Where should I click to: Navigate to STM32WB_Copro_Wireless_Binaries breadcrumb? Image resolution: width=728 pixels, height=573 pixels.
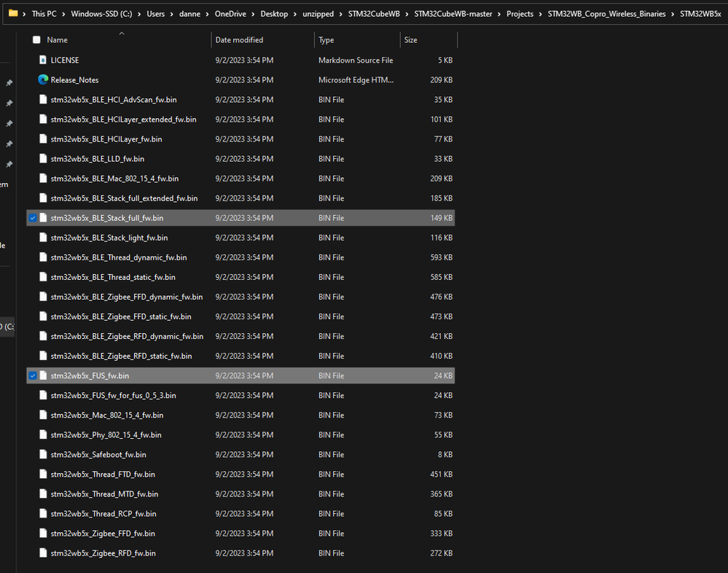[x=606, y=14]
